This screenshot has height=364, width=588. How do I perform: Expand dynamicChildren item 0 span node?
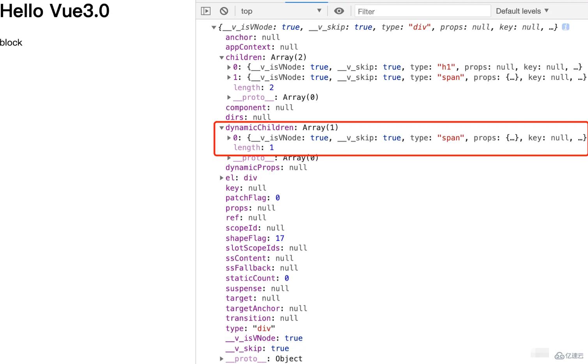[x=229, y=138]
